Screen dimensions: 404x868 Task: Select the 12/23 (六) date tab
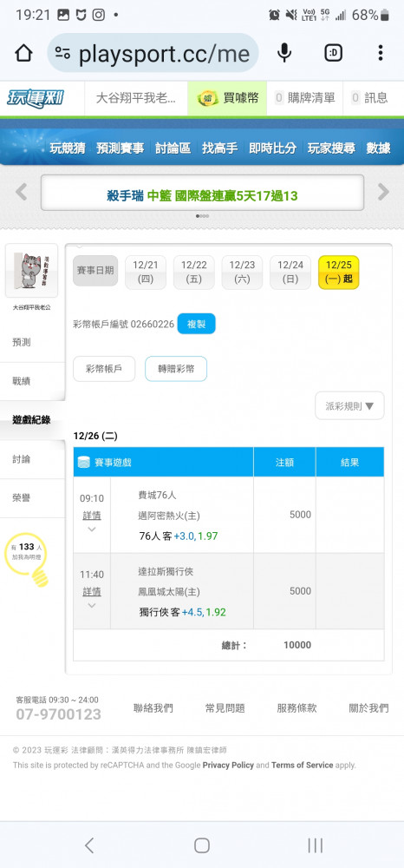[x=242, y=273]
